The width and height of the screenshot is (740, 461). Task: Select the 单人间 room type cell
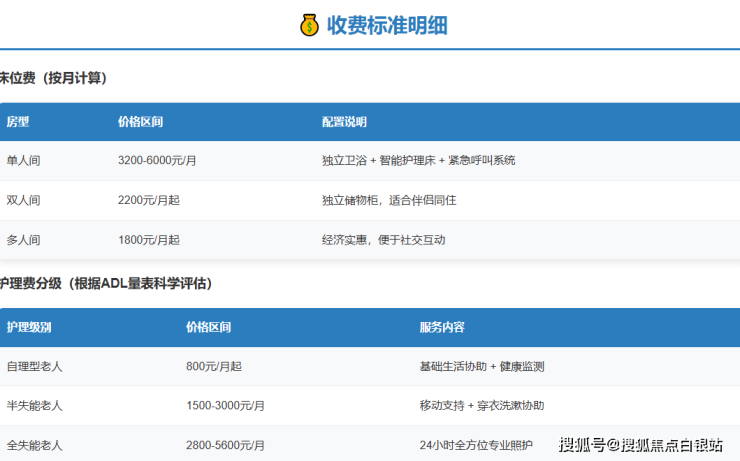click(x=23, y=160)
